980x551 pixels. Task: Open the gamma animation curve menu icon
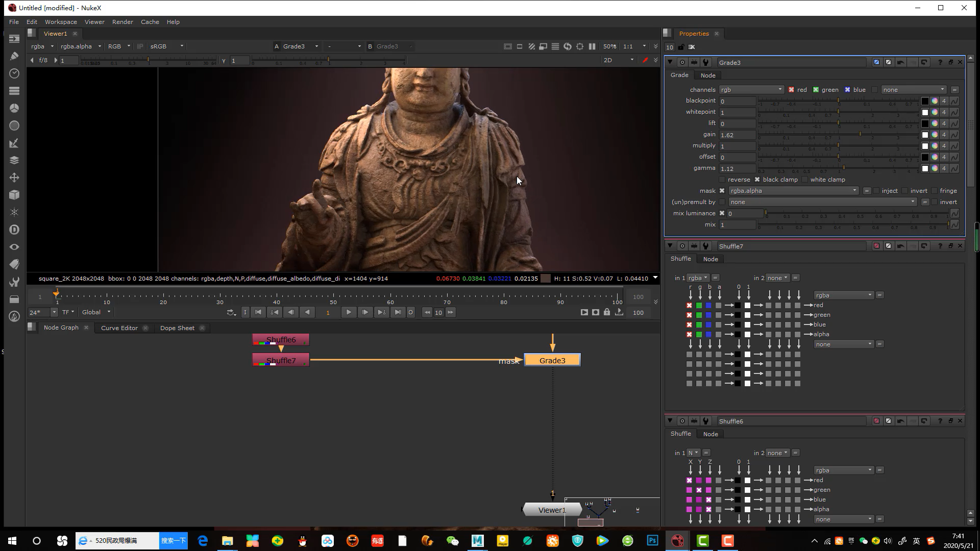pyautogui.click(x=954, y=168)
